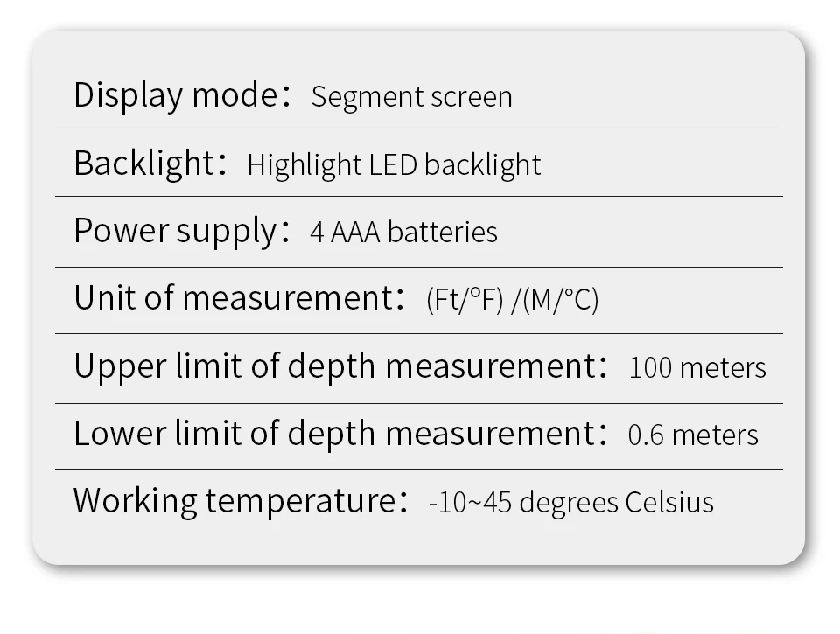Click the "Lower limit of depth measurement" label
The image size is (840, 634).
tap(333, 433)
